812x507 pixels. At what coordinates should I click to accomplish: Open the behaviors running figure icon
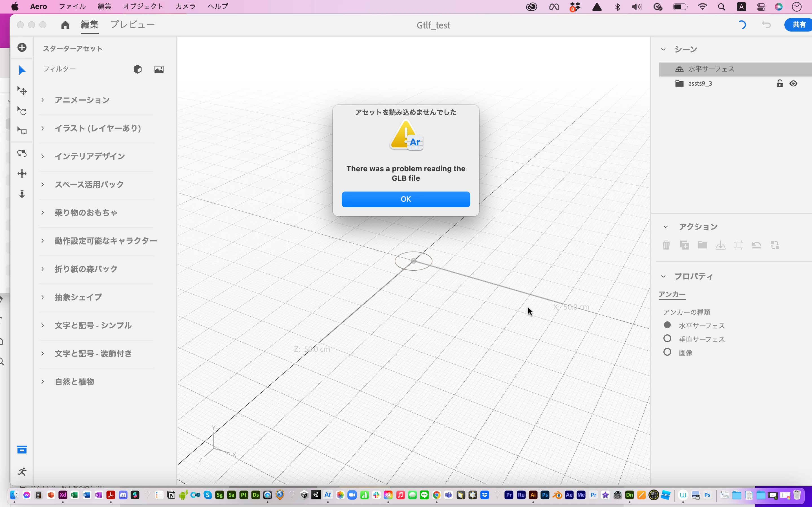[x=22, y=472]
